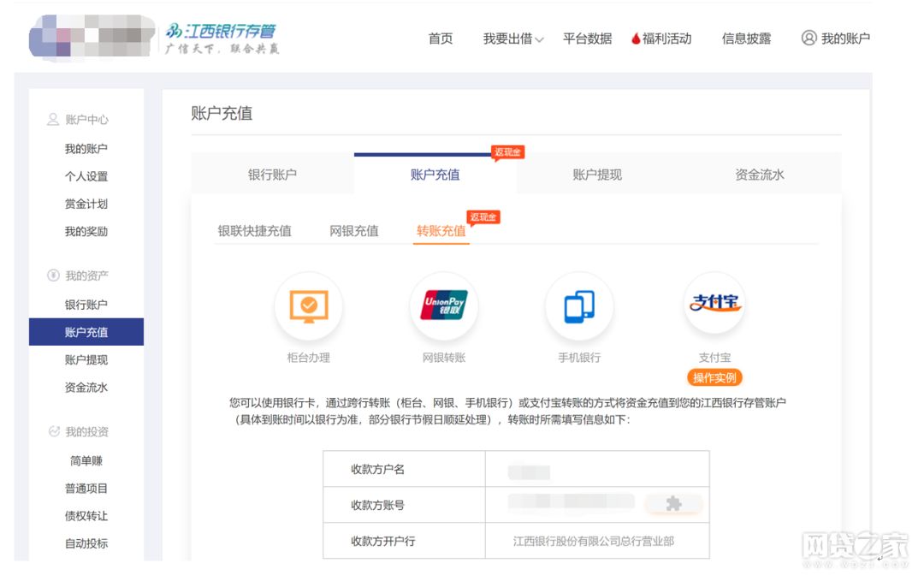The width and height of the screenshot is (924, 575).
Task: Open 首页 in top navigation
Action: (441, 39)
